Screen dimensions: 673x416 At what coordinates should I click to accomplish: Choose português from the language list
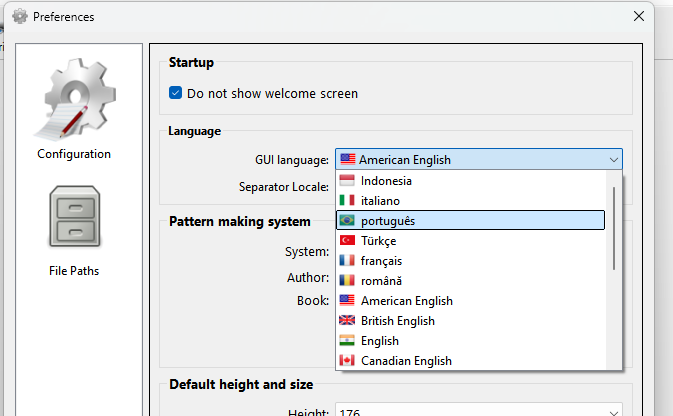point(388,221)
